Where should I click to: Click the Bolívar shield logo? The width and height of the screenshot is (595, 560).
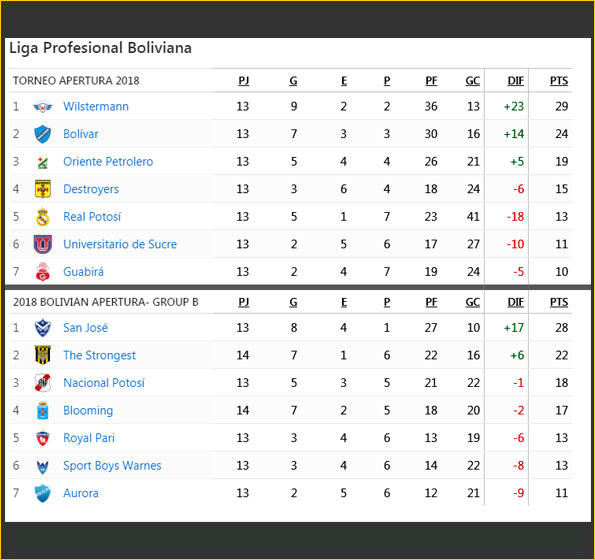coord(42,134)
